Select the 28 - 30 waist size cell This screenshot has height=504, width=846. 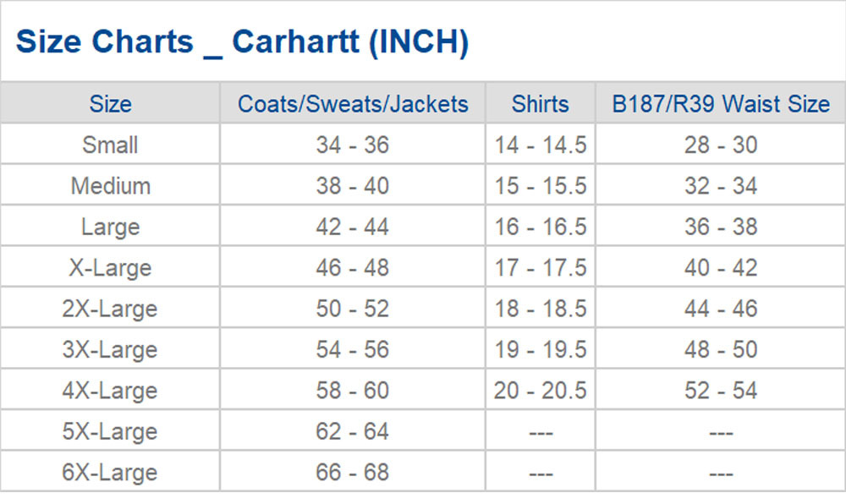[x=721, y=145]
